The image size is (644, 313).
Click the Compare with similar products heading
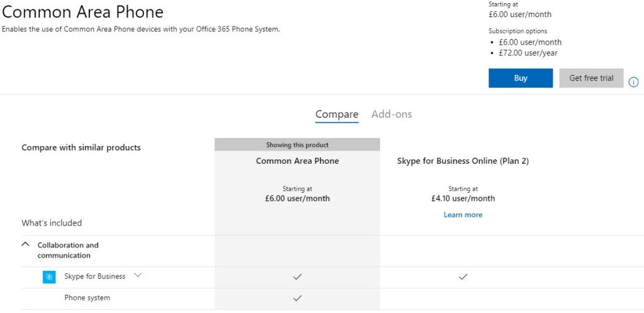click(x=81, y=147)
